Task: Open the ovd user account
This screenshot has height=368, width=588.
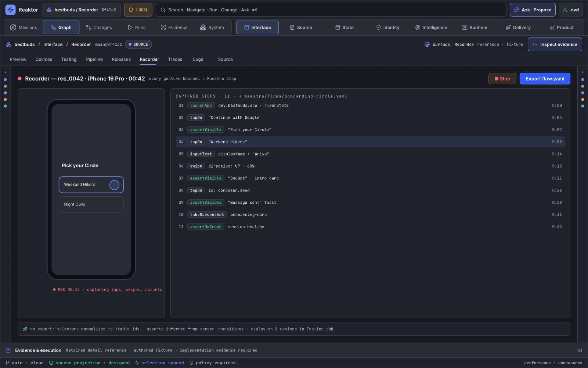Action: pos(571,10)
